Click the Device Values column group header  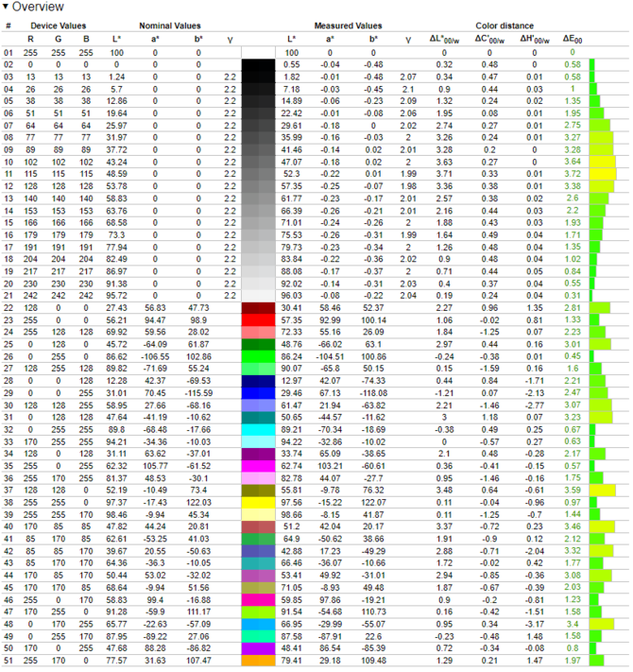click(x=59, y=26)
